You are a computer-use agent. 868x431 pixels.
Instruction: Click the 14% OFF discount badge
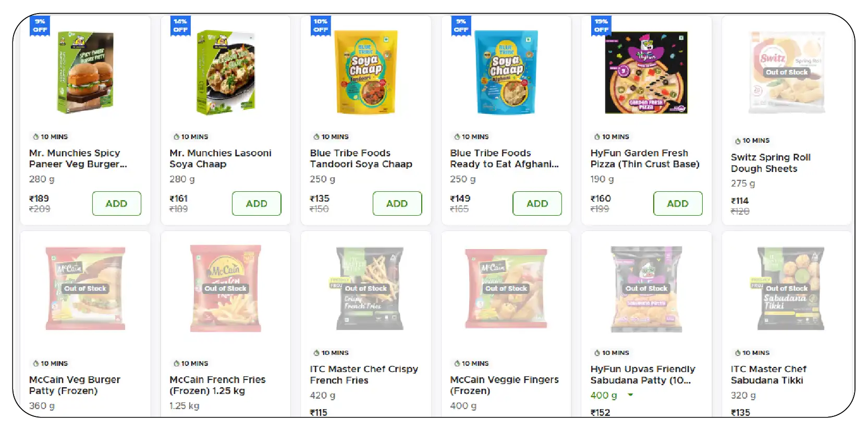tap(180, 26)
